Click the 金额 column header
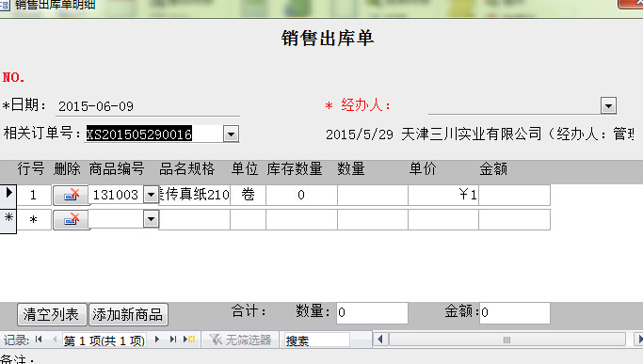Viewport: 643px width, 364px height. pyautogui.click(x=493, y=169)
